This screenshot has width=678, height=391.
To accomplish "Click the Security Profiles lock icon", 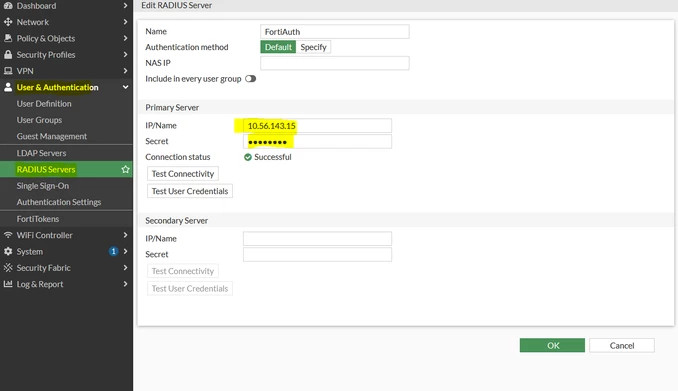I will 8,54.
